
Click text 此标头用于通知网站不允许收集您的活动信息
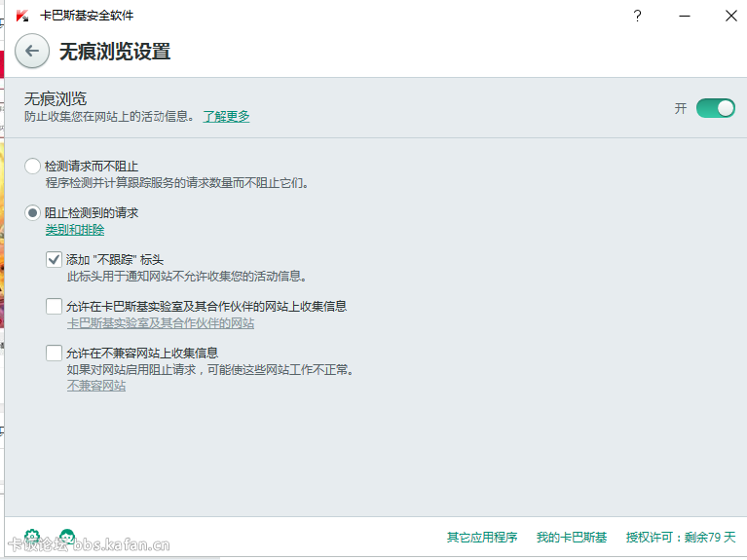[187, 277]
